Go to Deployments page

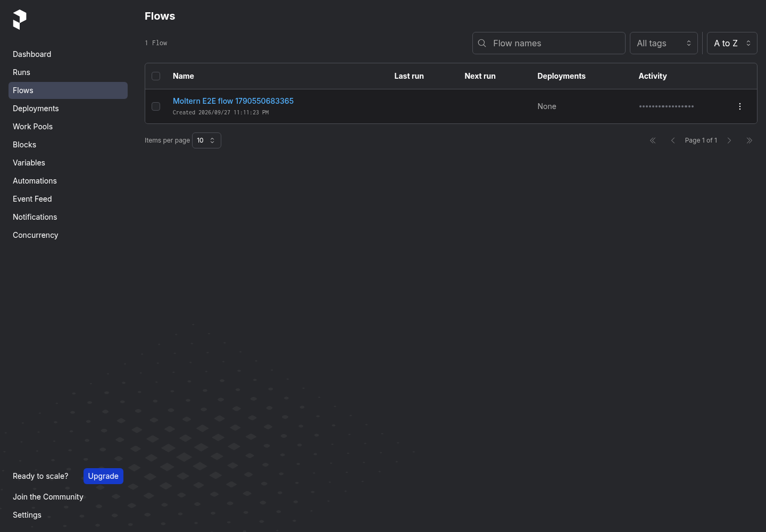68,109
